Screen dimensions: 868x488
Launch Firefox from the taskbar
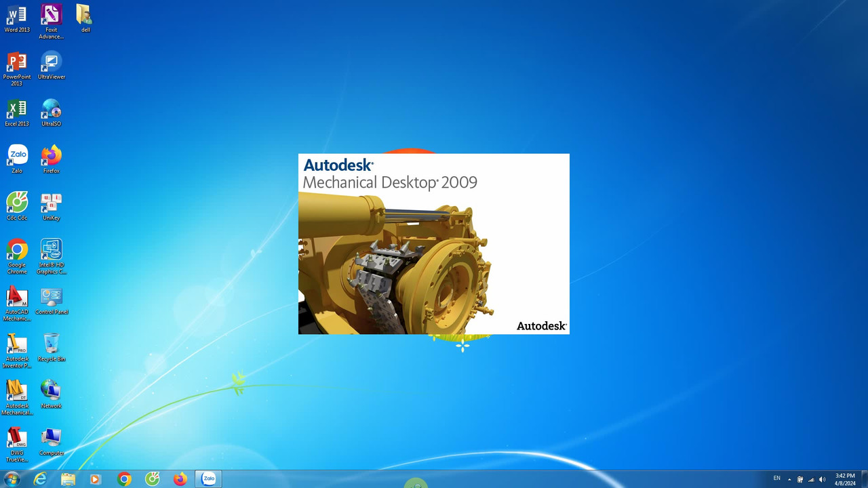[180, 479]
